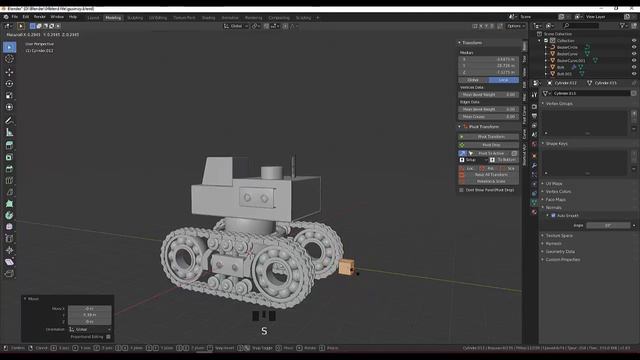Collapse the Transform panel in sidebar
The image size is (640, 360).
[459, 43]
